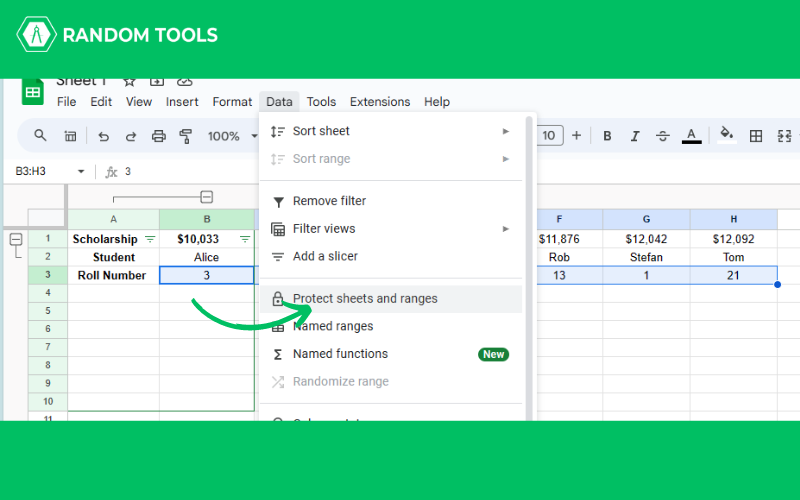Open the borders icon in toolbar
Image resolution: width=800 pixels, height=500 pixels.
[x=756, y=136]
